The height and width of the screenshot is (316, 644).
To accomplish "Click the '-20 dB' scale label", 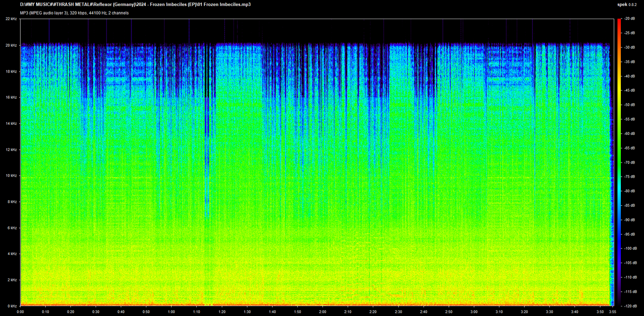I will [629, 19].
